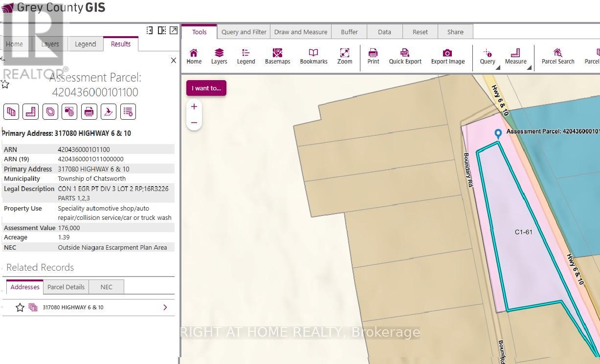Toggle the star next to Assessment Parcel title
The height and width of the screenshot is (364, 600).
point(5,84)
